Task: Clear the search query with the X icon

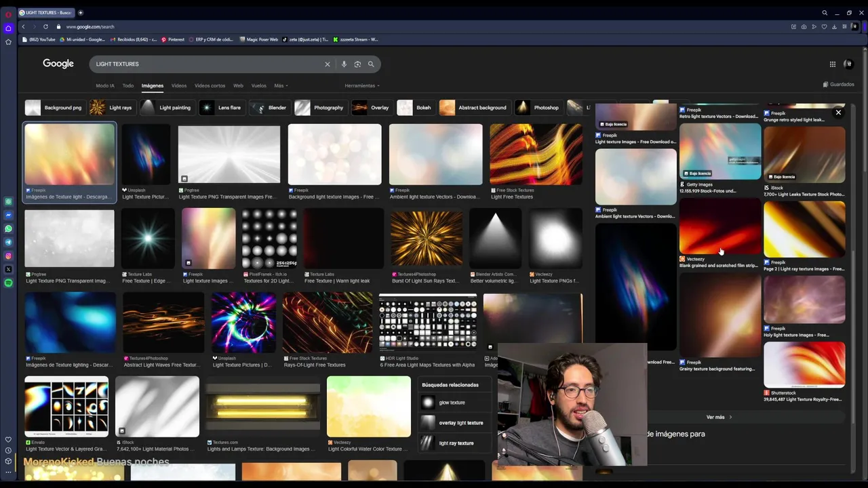Action: click(x=327, y=64)
